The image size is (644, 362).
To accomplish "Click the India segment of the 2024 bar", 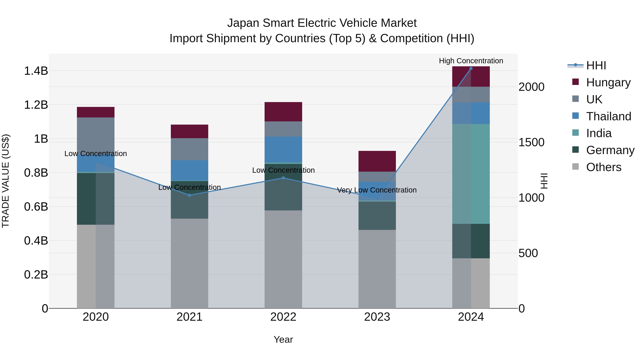I will tap(471, 174).
